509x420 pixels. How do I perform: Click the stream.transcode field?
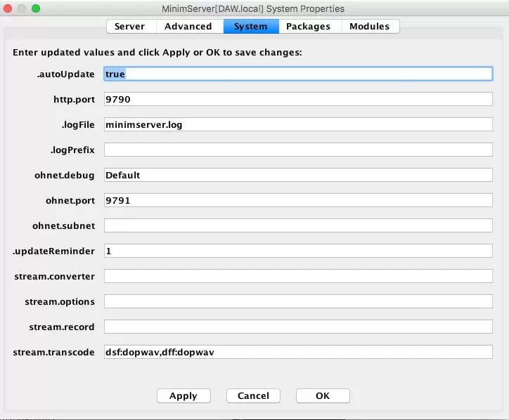297,353
